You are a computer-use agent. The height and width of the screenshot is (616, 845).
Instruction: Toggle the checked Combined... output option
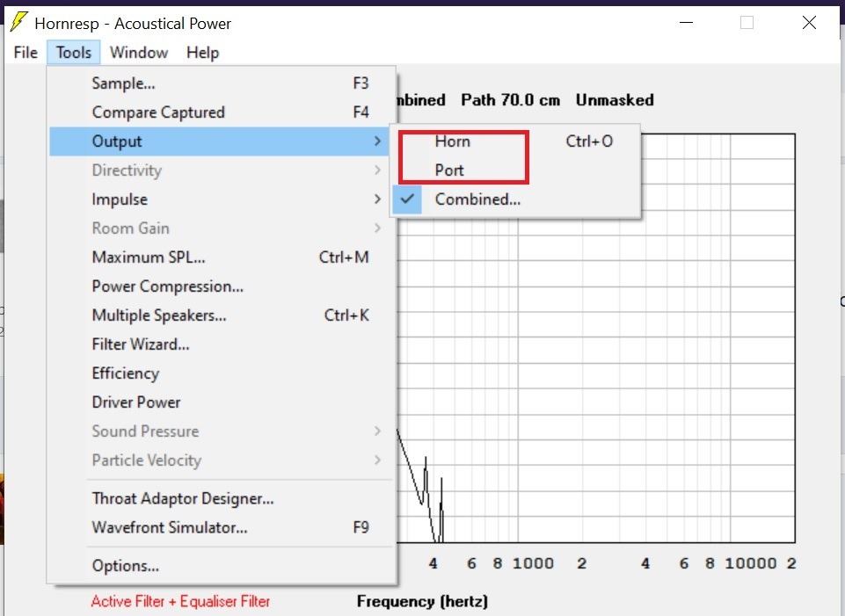[x=516, y=199]
